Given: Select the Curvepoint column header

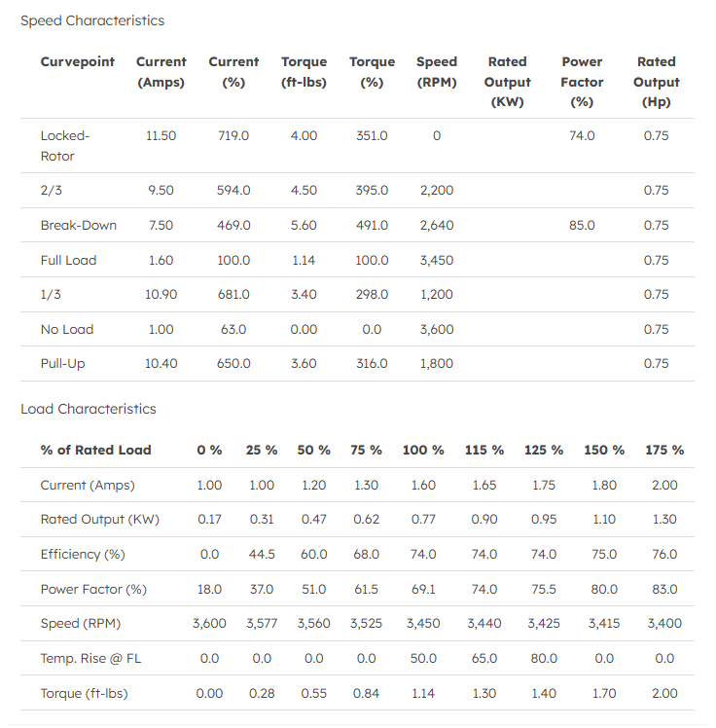Looking at the screenshot, I should 78,61.
